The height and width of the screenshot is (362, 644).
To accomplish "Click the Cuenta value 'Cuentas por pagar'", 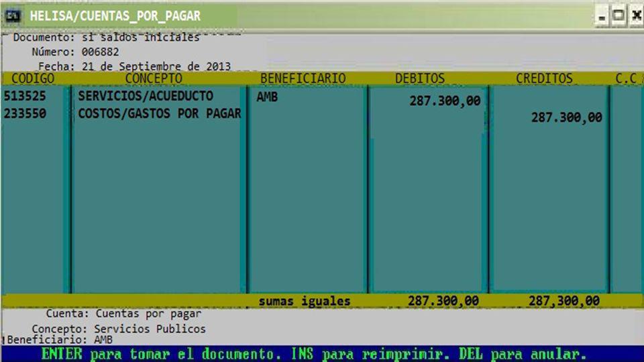I will (x=148, y=314).
